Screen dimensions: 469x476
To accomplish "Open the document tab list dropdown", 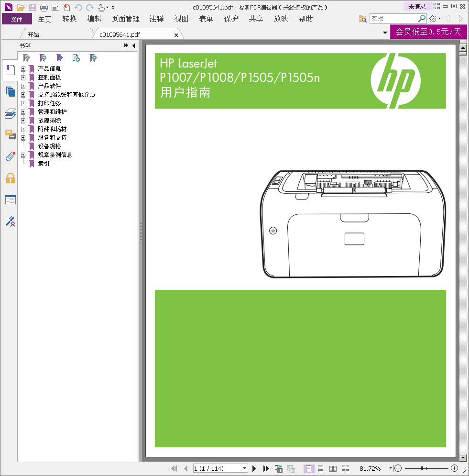I will tap(385, 33).
